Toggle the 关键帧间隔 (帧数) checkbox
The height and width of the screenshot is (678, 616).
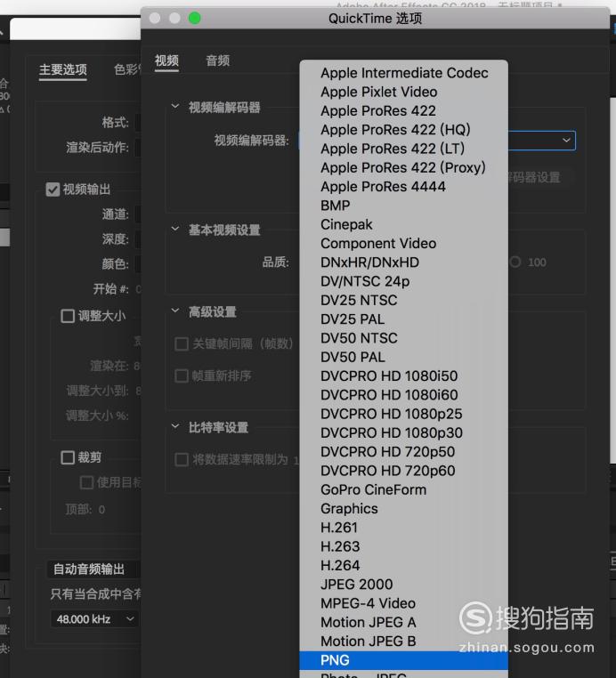182,344
